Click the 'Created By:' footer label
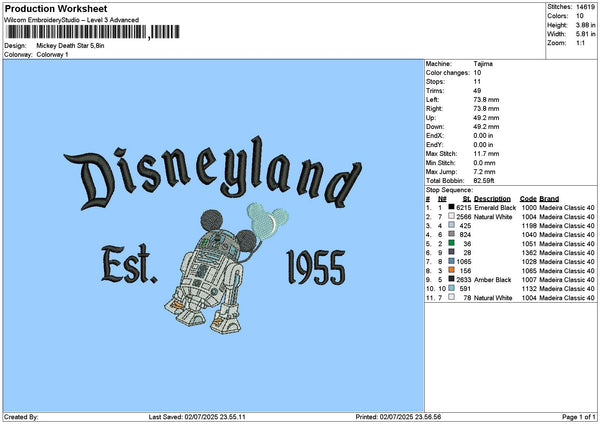600x424 pixels. (21, 417)
